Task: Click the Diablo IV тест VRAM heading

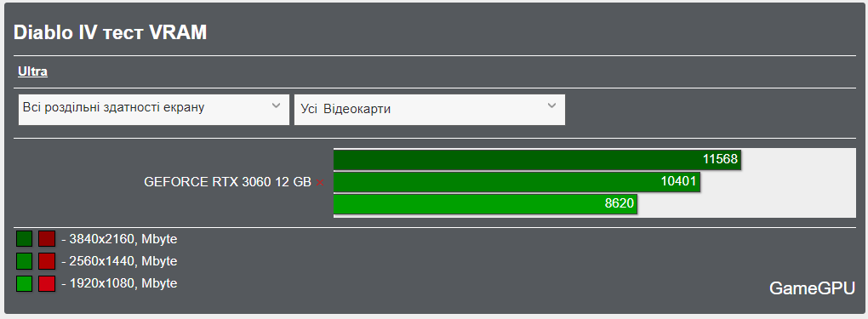Action: click(110, 32)
